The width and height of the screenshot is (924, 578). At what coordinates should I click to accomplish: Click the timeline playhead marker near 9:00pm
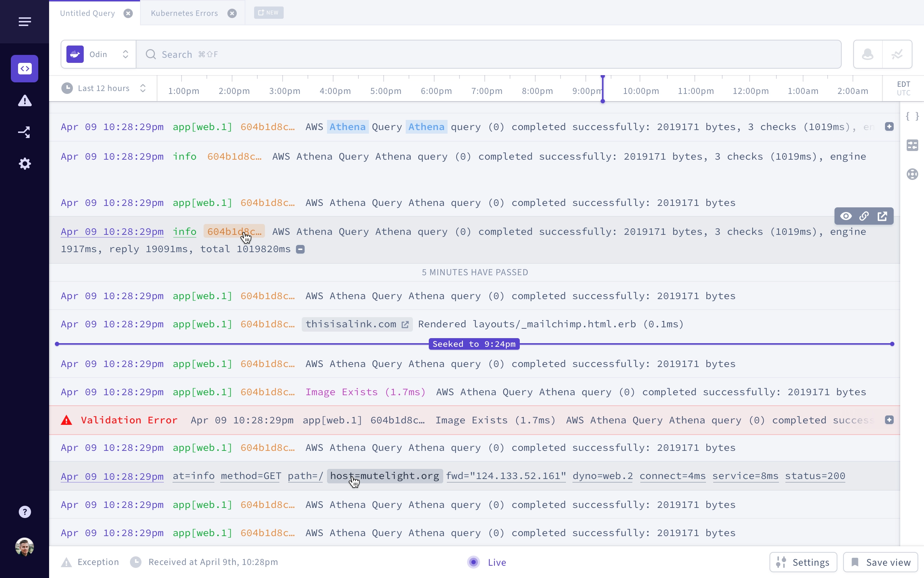click(602, 89)
